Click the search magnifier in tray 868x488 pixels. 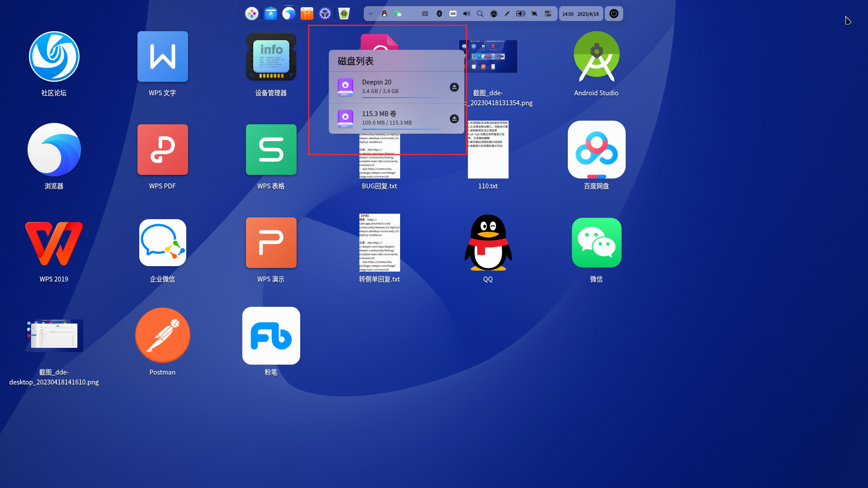click(480, 14)
